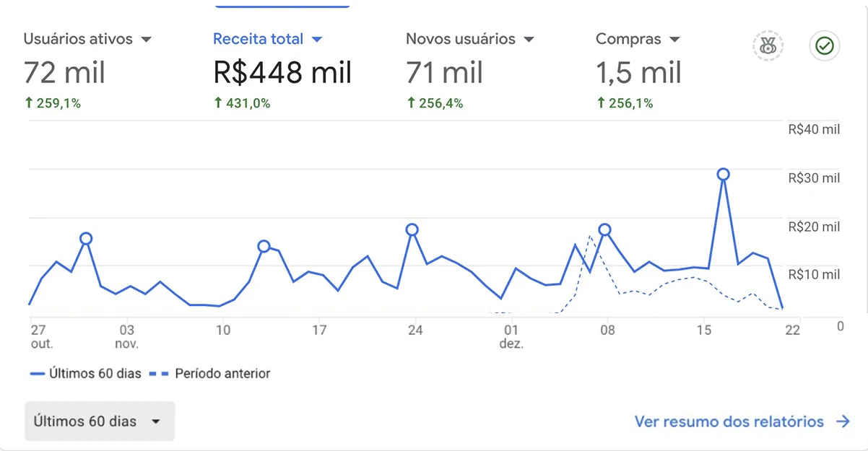Expand the Novos usuários dropdown arrow
This screenshot has width=868, height=451.
pyautogui.click(x=529, y=39)
